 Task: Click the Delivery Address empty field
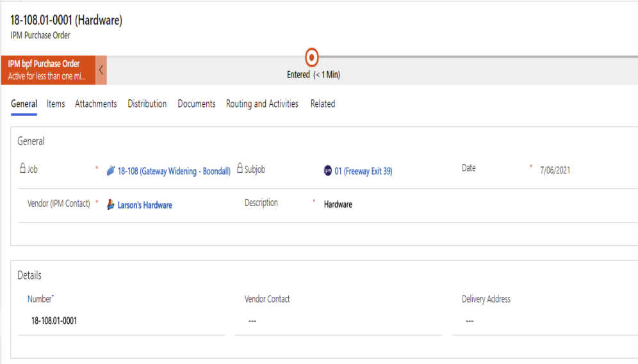tap(544, 321)
